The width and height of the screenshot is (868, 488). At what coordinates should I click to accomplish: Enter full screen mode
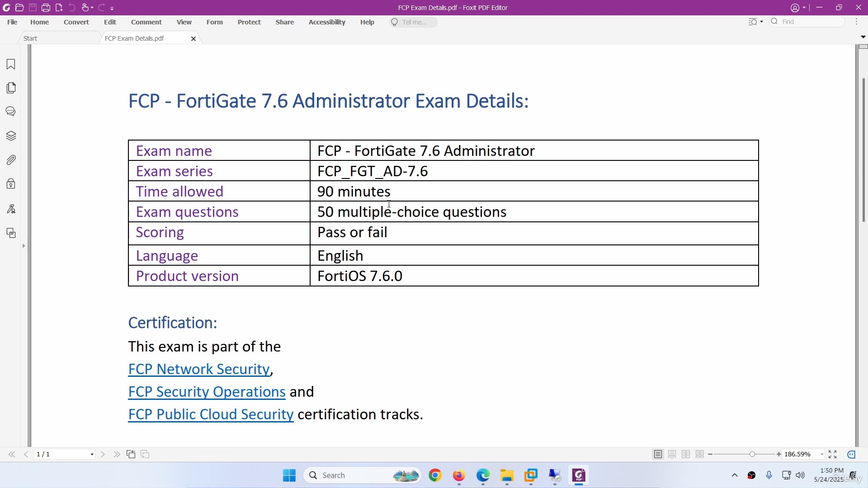[x=833, y=455]
